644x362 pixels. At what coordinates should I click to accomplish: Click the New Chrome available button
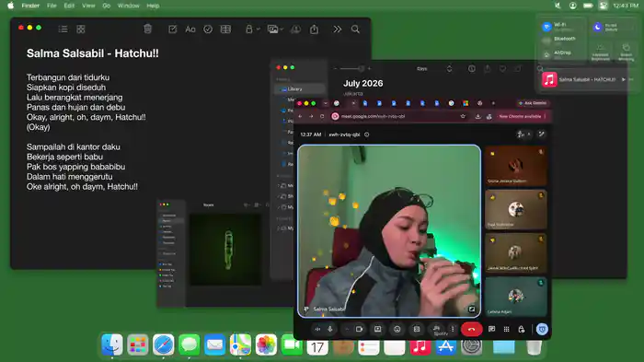click(522, 116)
